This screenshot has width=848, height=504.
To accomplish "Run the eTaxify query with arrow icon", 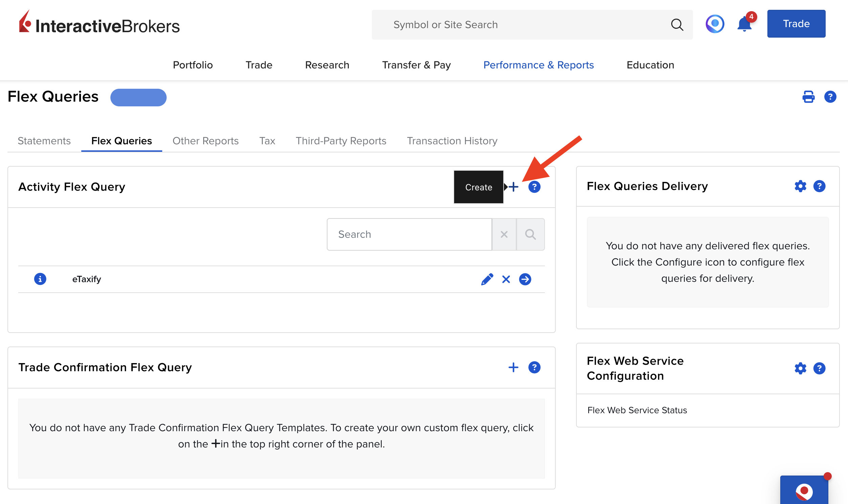I will coord(525,279).
